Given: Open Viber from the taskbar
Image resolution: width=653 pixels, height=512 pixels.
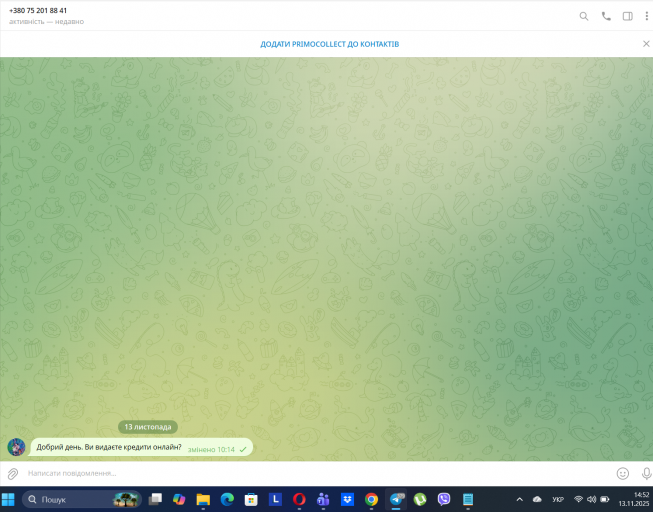Looking at the screenshot, I should [444, 499].
